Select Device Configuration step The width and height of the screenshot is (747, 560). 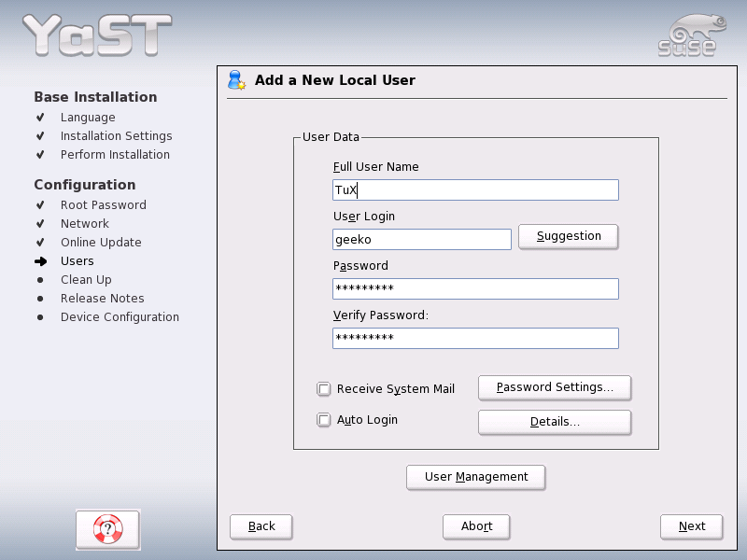(120, 317)
